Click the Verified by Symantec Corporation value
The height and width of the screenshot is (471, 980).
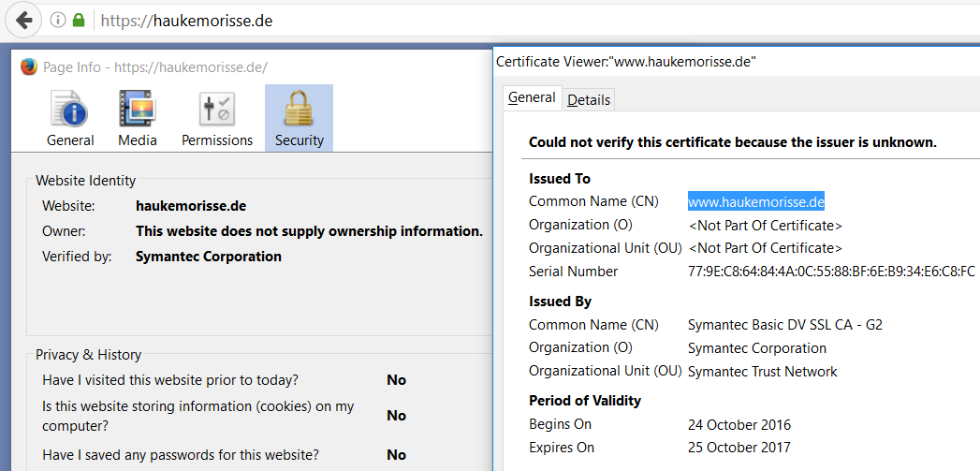(x=208, y=257)
